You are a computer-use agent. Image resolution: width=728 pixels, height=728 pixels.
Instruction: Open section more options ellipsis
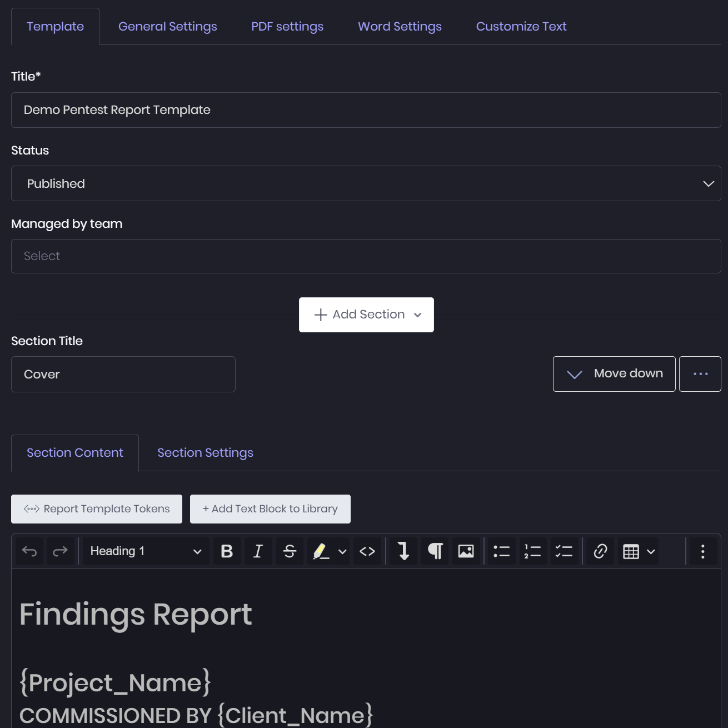pos(700,374)
